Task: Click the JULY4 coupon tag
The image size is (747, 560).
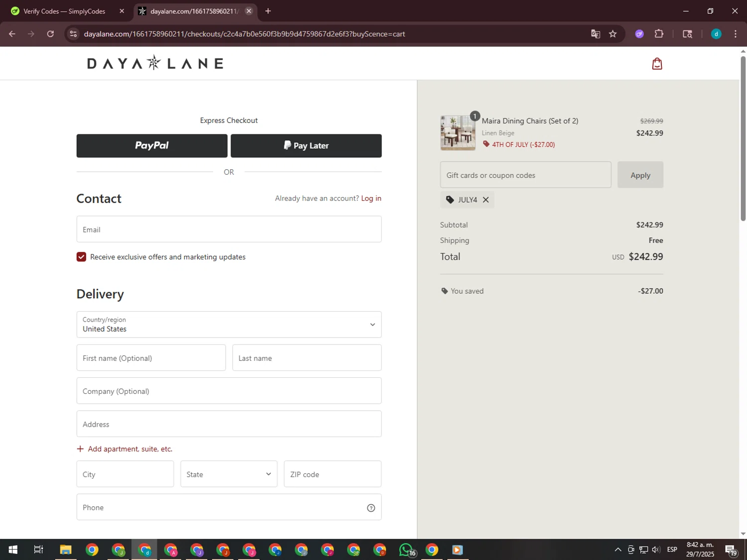Action: pos(467,200)
